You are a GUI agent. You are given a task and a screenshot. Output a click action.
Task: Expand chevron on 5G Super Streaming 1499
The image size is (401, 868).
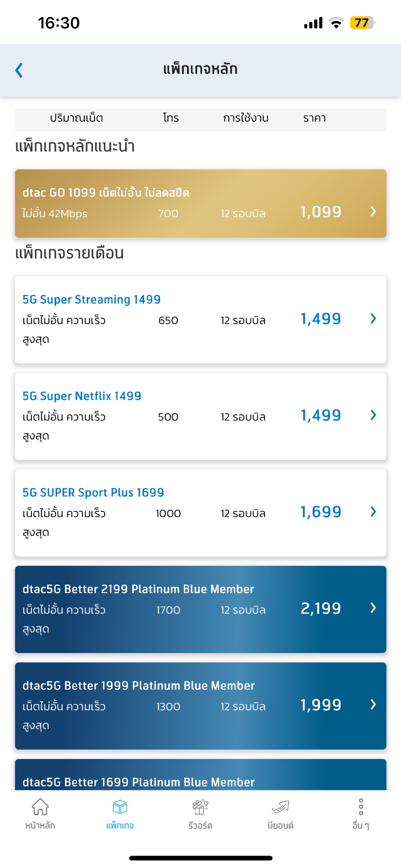click(373, 318)
